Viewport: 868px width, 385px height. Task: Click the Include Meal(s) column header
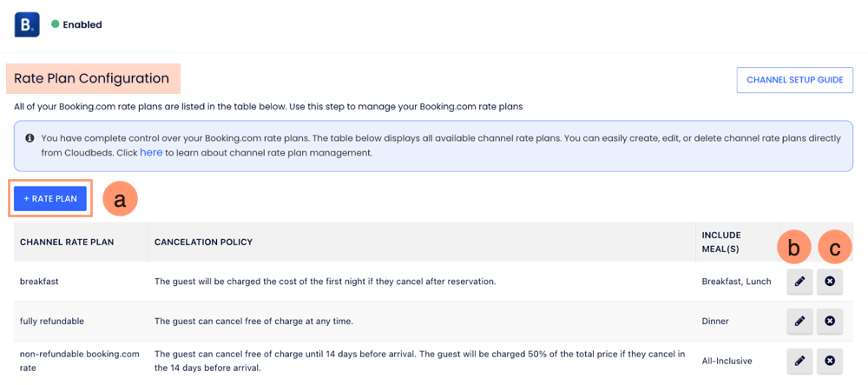(x=720, y=242)
